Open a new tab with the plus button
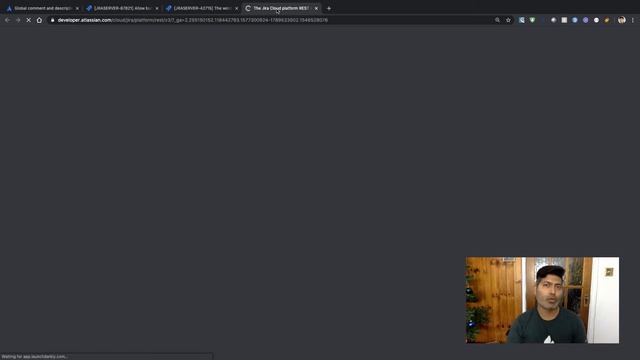Viewport: 640px width, 360px height. [x=329, y=8]
